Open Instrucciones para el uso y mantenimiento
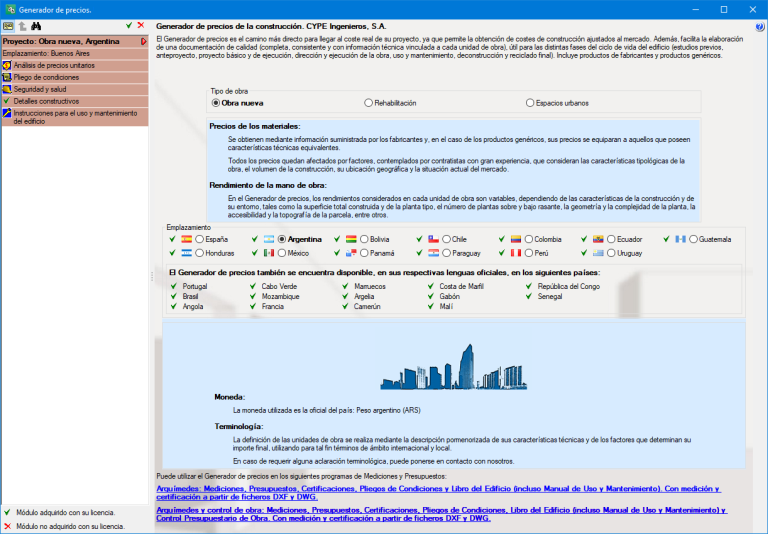 [75, 117]
